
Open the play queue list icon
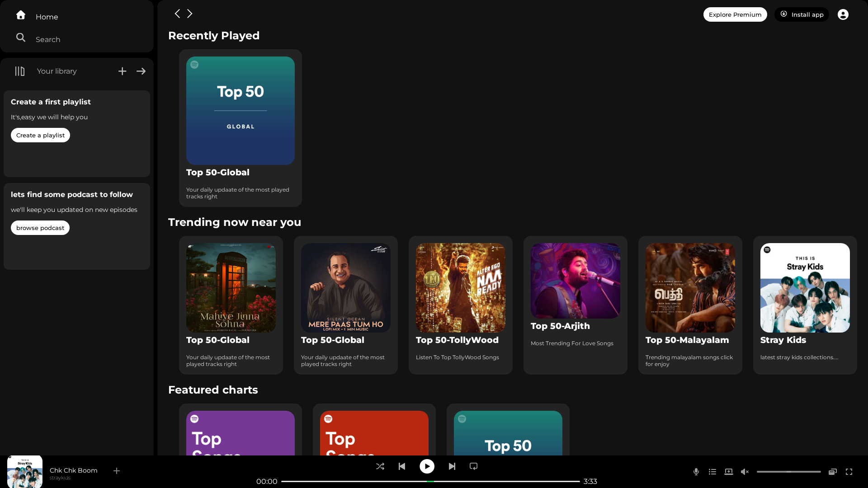point(712,472)
